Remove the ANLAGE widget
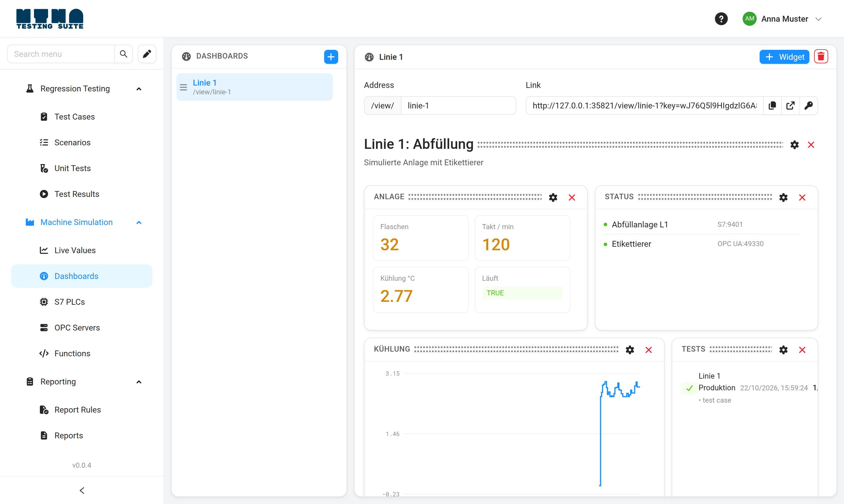 pos(572,197)
